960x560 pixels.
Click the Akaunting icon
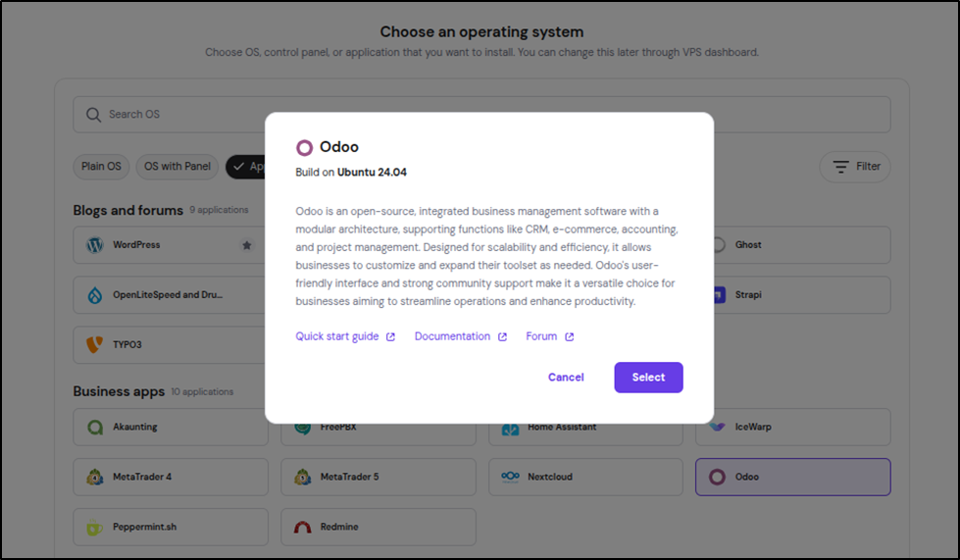(95, 428)
